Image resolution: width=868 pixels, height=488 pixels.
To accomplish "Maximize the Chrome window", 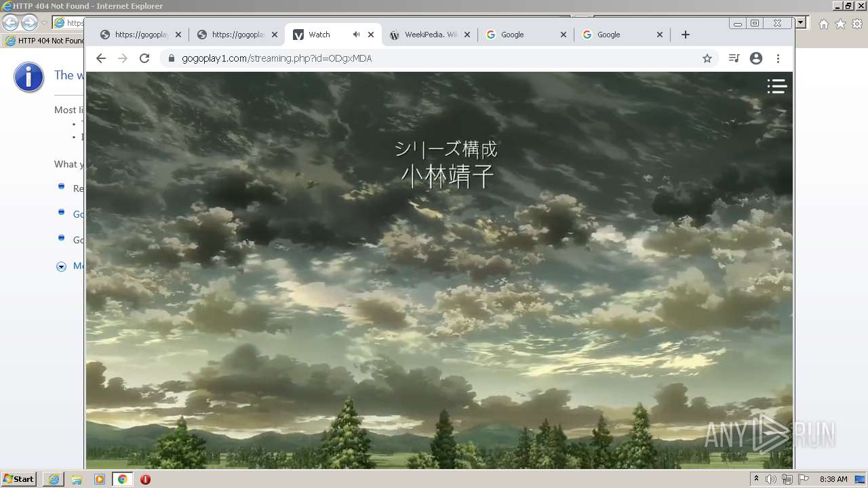I will (755, 23).
